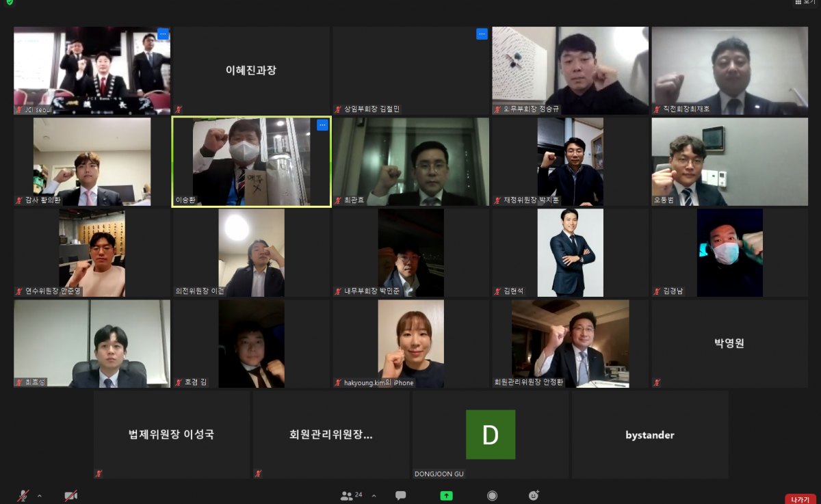Open more options on JCI seoul tile

(163, 34)
